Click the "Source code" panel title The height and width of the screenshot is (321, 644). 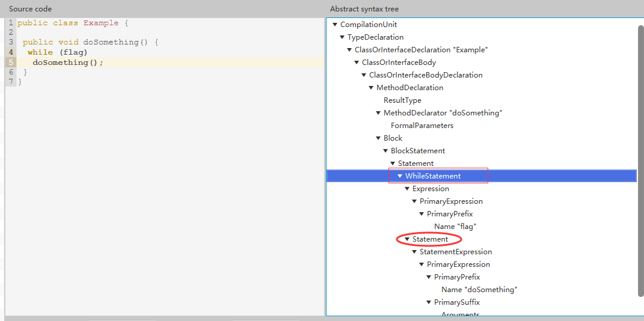31,9
